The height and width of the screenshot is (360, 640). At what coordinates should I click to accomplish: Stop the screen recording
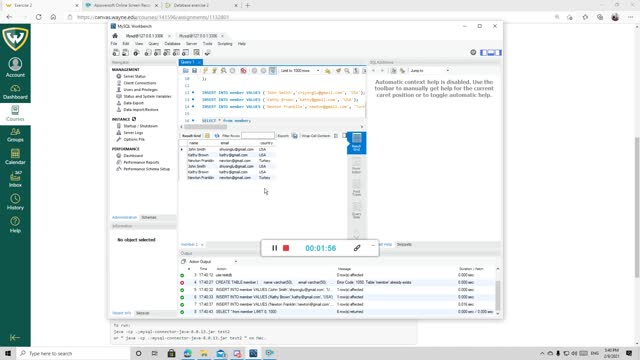[x=286, y=248]
